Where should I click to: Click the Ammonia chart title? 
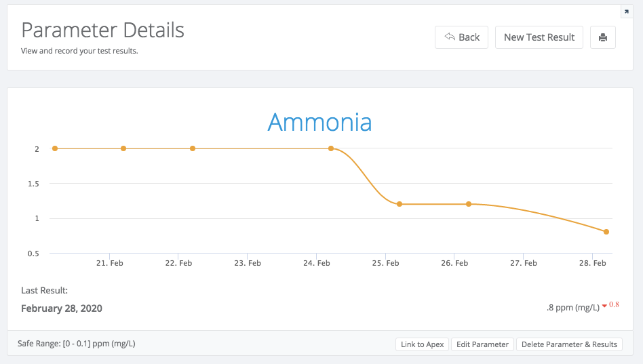319,122
